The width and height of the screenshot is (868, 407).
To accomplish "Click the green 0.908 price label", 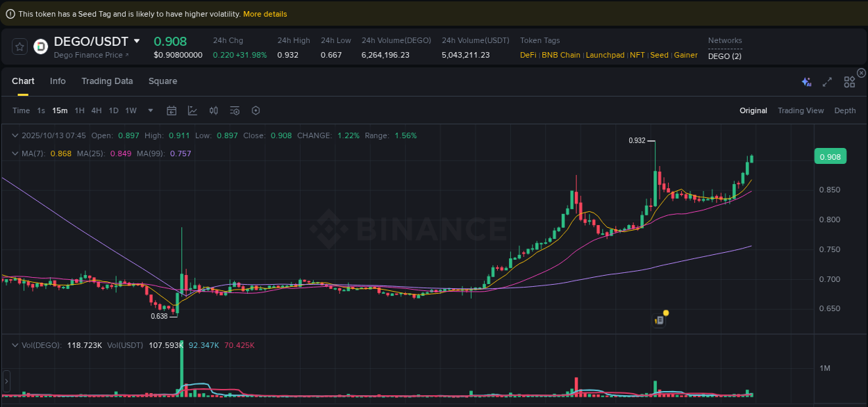I will (x=831, y=156).
